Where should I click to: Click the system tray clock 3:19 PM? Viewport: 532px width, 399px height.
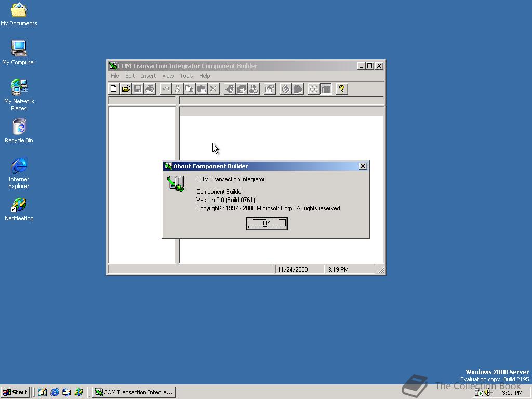point(512,393)
